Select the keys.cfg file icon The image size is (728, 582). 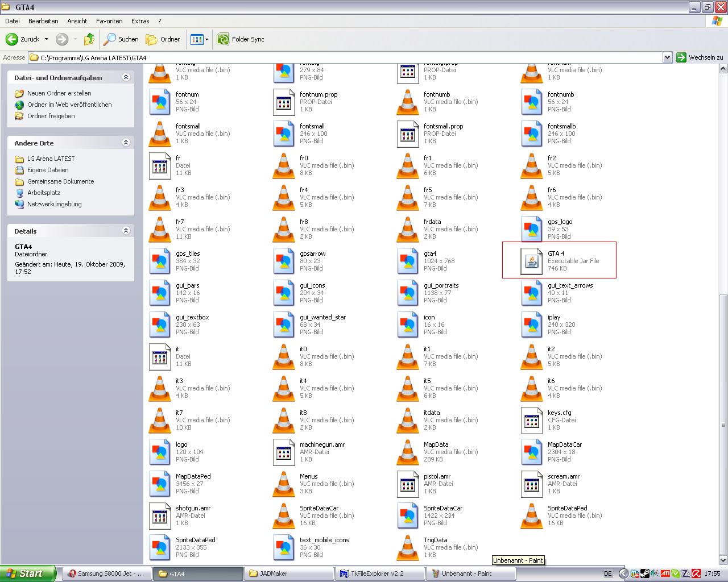tap(532, 420)
